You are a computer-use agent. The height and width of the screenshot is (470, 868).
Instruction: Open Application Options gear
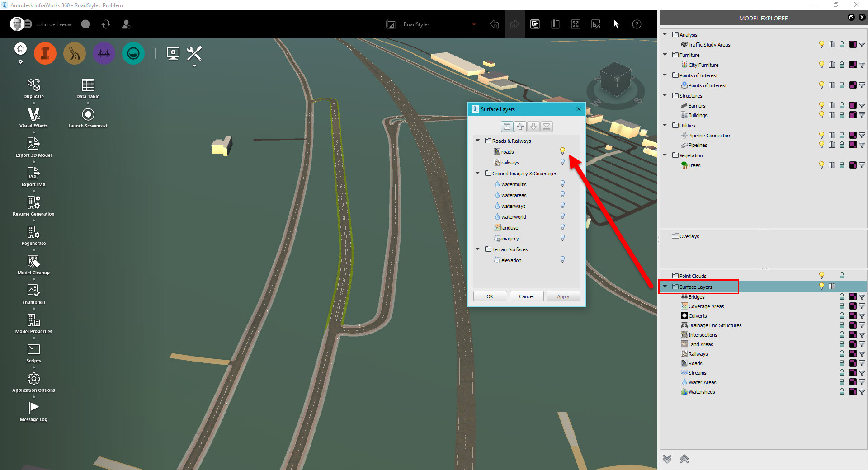pos(34,379)
